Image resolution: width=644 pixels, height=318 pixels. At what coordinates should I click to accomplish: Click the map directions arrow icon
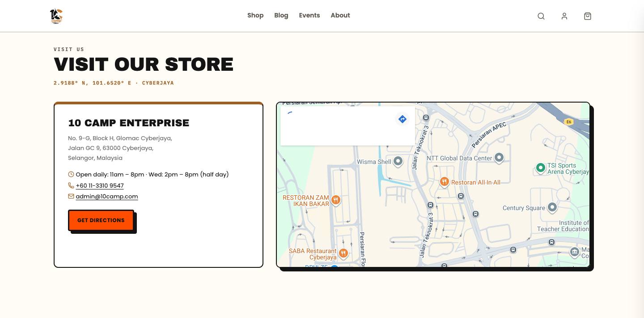(x=402, y=119)
